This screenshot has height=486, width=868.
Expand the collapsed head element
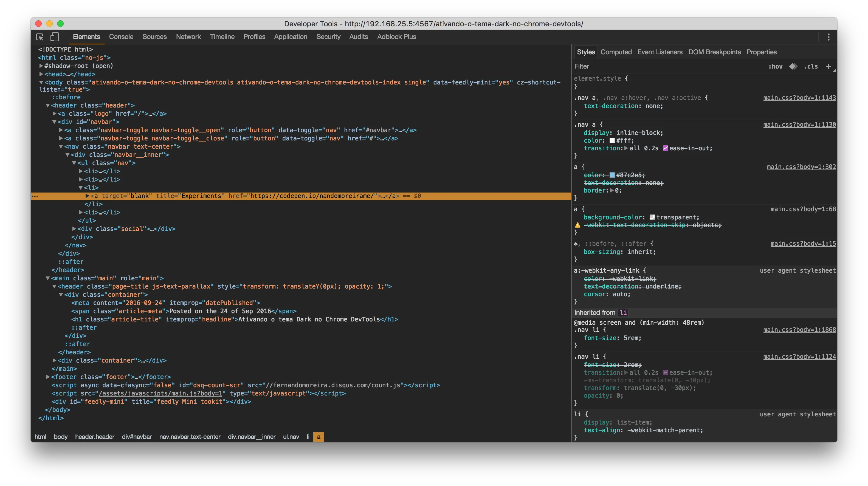coord(41,74)
